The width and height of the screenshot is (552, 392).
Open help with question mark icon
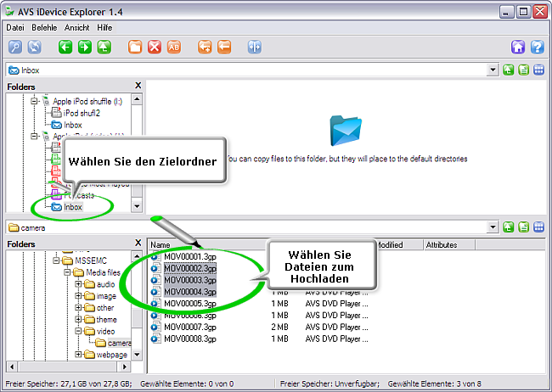coord(538,47)
